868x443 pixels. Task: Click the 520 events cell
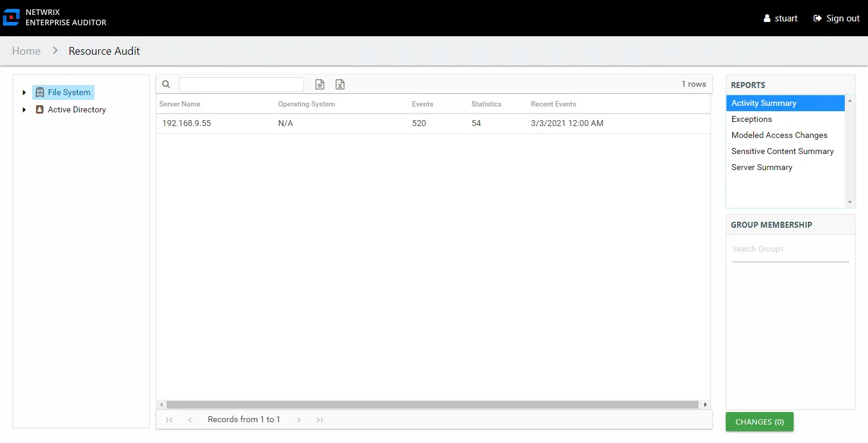point(419,124)
